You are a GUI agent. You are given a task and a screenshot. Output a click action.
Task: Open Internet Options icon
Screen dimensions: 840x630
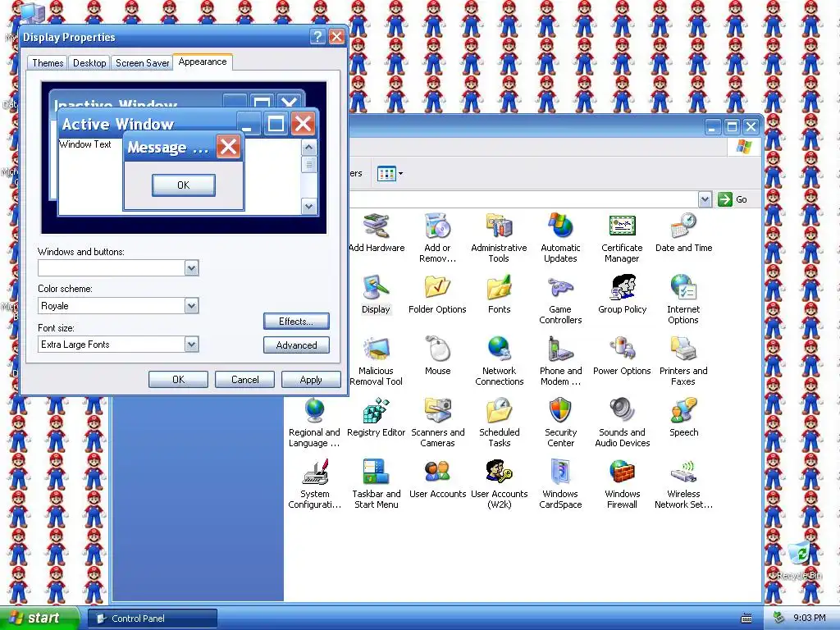(x=683, y=299)
